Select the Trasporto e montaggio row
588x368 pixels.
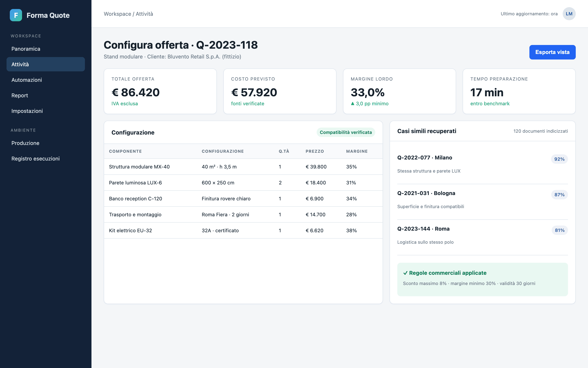(x=243, y=214)
